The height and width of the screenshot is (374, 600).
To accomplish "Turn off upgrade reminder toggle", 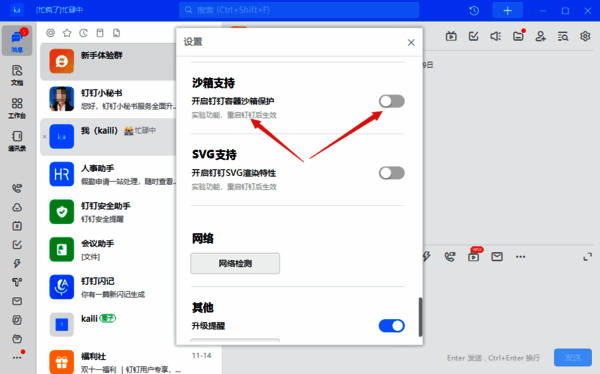I will (391, 326).
